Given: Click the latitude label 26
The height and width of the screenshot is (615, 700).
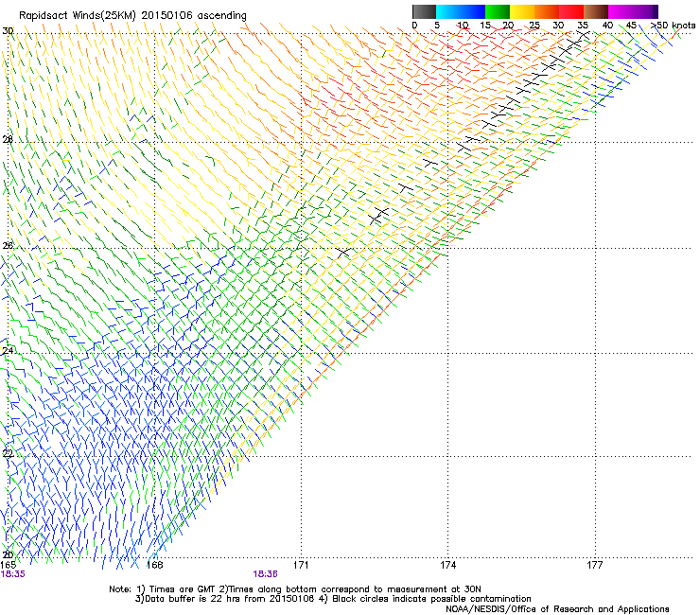Looking at the screenshot, I should 8,245.
